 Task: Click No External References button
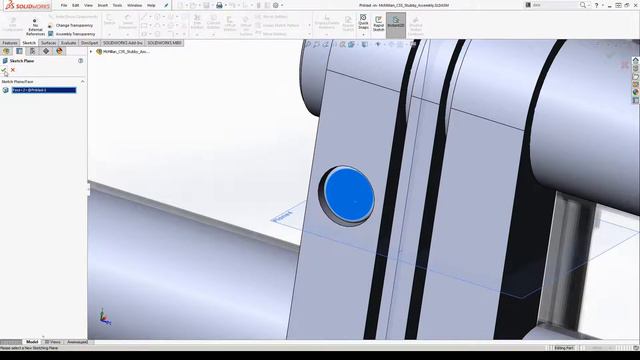coord(35,27)
